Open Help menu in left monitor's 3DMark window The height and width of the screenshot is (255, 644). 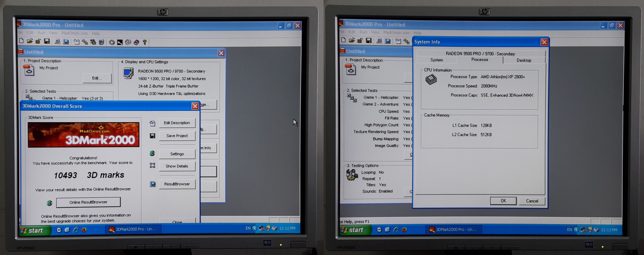coord(96,33)
